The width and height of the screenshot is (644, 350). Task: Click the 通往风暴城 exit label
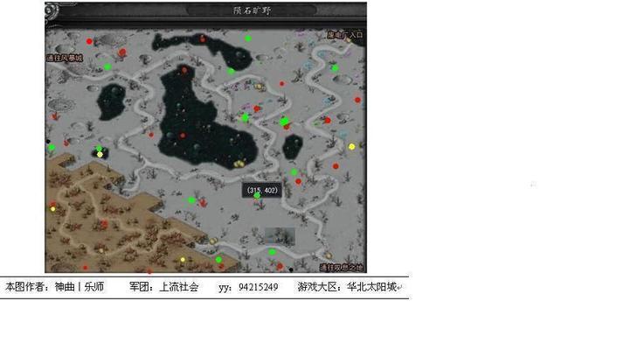65,58
